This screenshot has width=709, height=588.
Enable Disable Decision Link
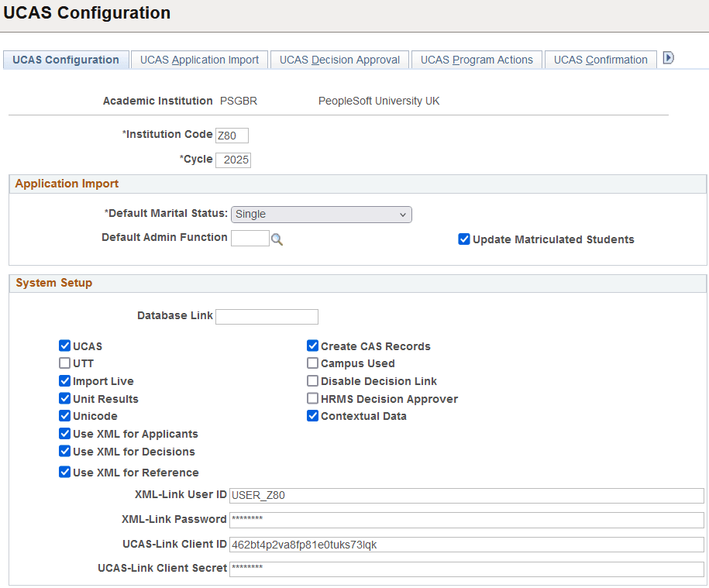(x=312, y=380)
